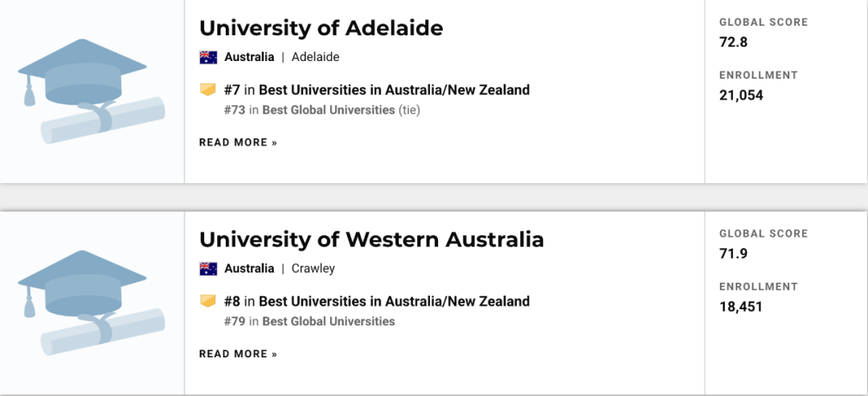Open #7 in Best Universities in Australia/New Zealand

tap(377, 90)
